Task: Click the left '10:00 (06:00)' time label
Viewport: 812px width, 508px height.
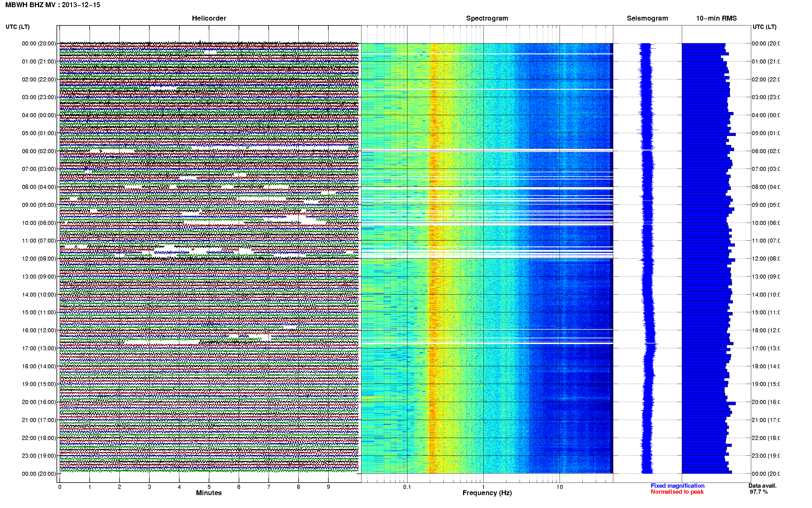Action: click(x=39, y=223)
